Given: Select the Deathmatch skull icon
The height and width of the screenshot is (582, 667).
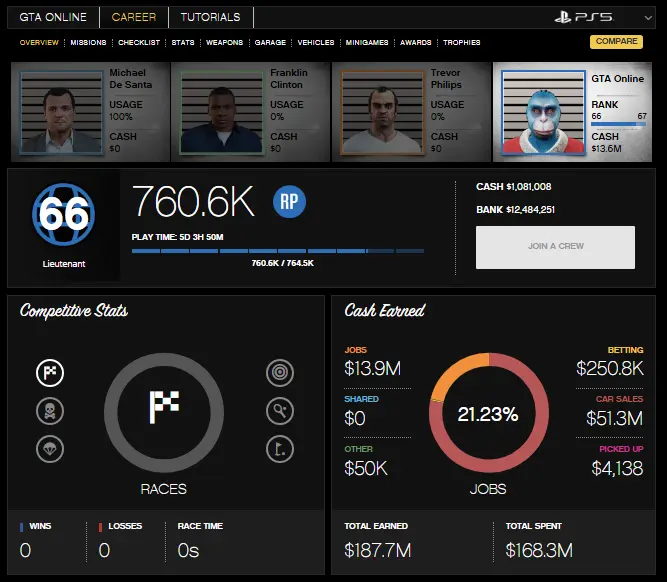Looking at the screenshot, I should 50,410.
